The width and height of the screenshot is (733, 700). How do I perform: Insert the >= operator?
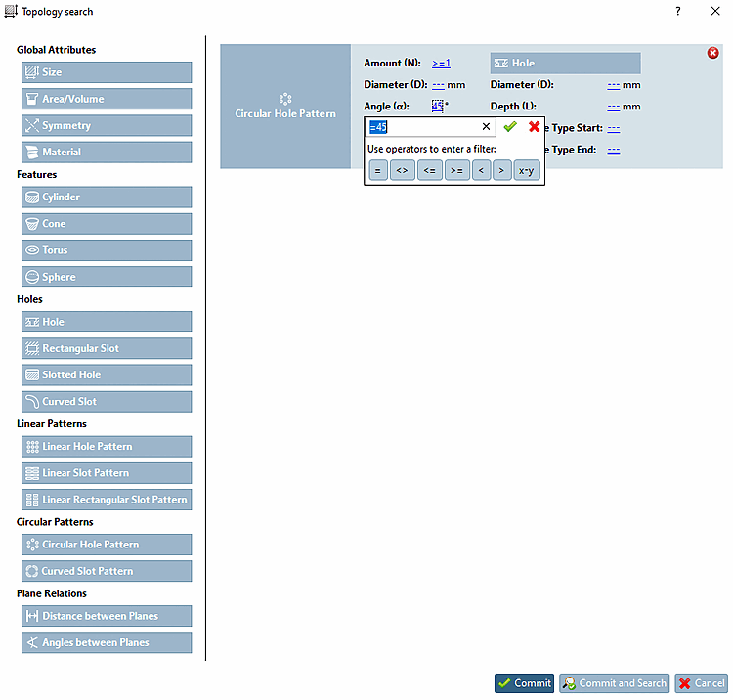point(456,171)
